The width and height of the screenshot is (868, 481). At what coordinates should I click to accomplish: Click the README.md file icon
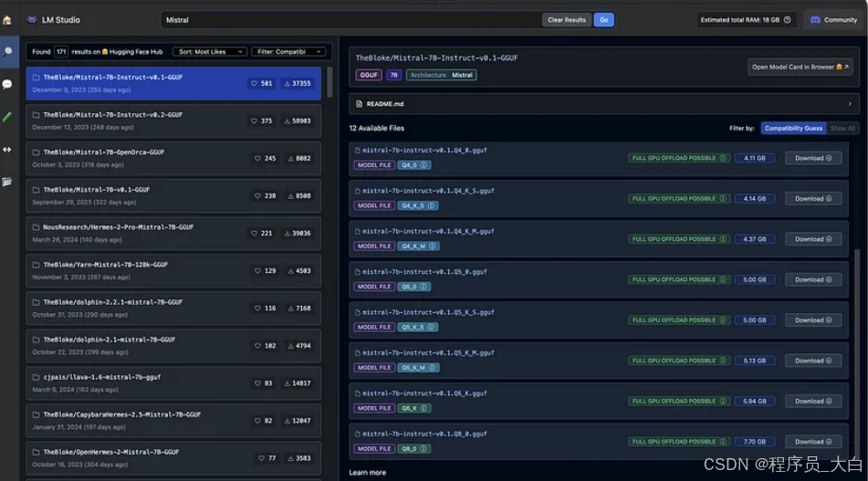tap(359, 103)
